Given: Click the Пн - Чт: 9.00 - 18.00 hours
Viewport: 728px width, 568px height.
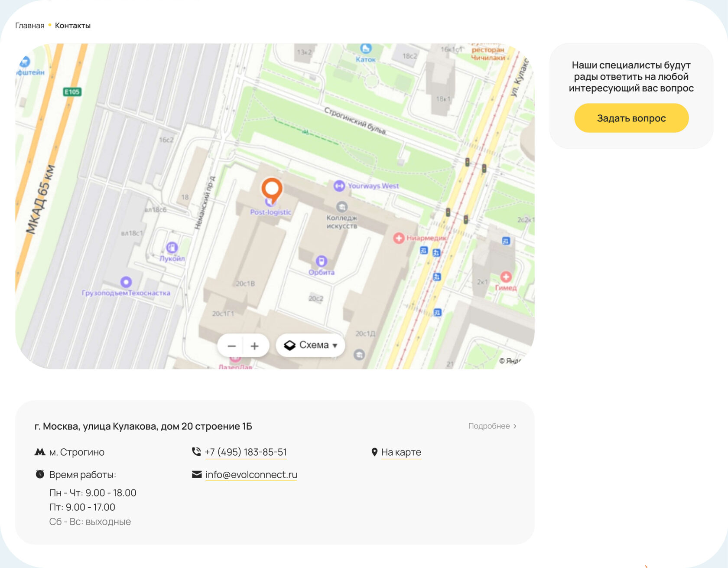Looking at the screenshot, I should [x=93, y=493].
